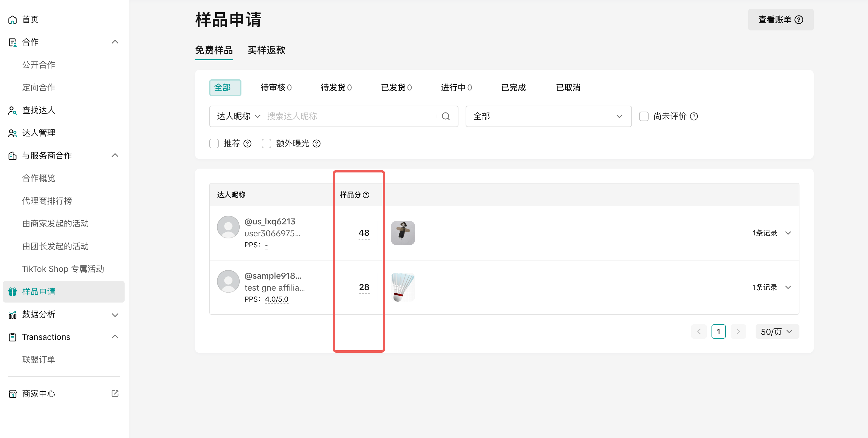Check the 推荐 checkbox
Viewport: 868px width, 438px height.
pos(214,144)
